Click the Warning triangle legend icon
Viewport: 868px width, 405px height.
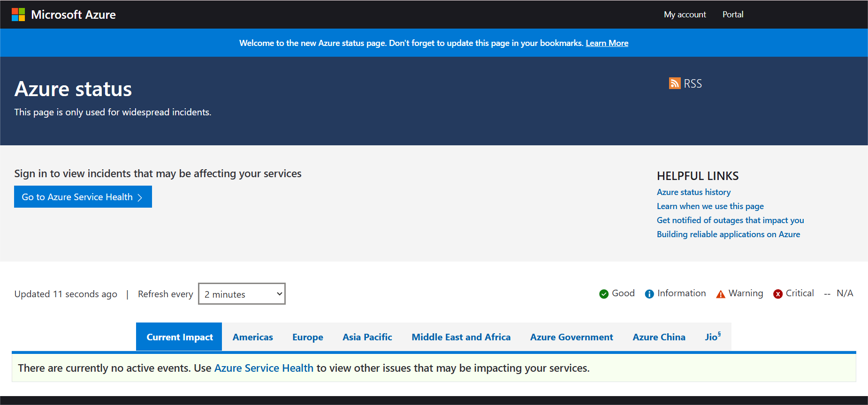[720, 294]
